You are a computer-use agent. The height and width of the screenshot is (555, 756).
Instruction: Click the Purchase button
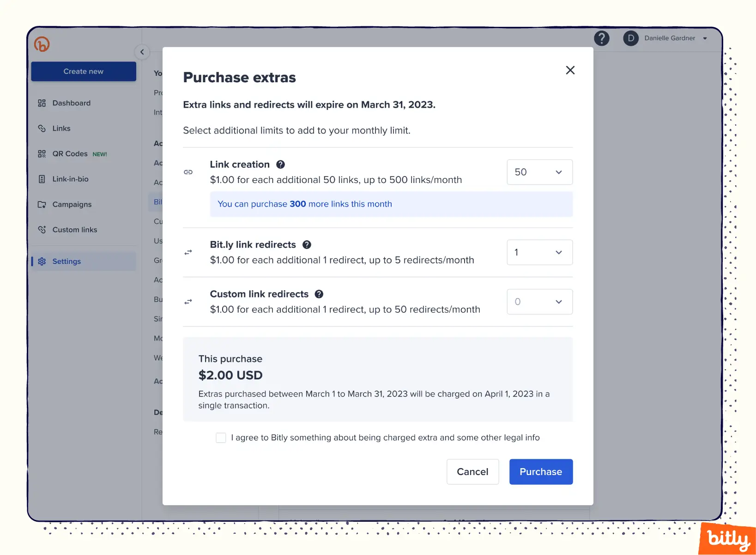(x=541, y=472)
